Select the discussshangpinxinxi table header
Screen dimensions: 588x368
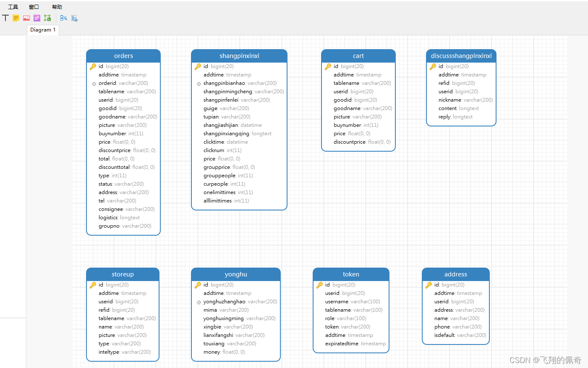point(461,56)
